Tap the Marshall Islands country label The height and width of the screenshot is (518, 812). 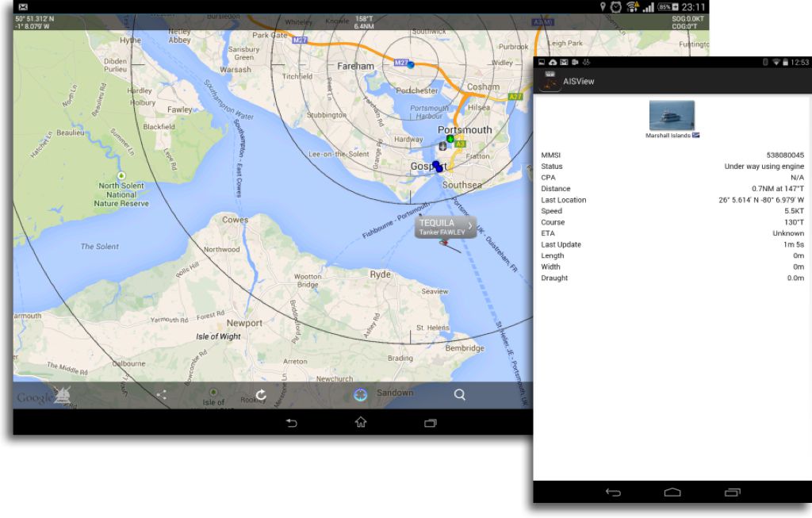tap(668, 136)
